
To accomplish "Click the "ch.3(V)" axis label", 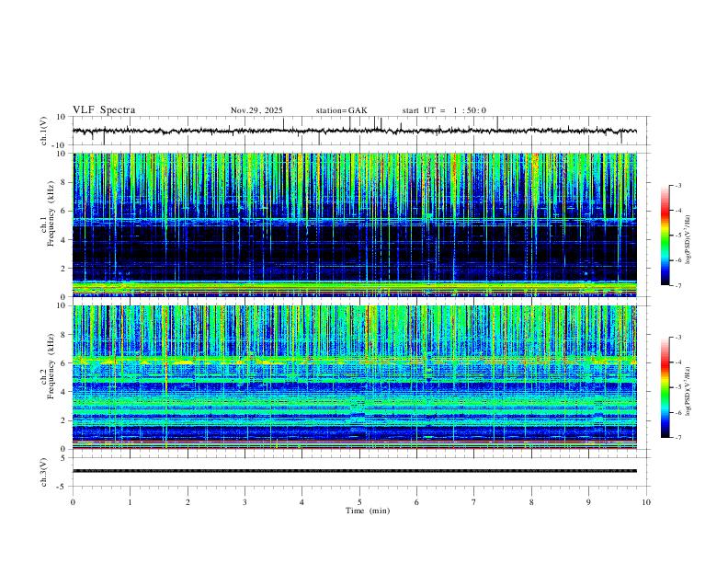I will coord(44,472).
